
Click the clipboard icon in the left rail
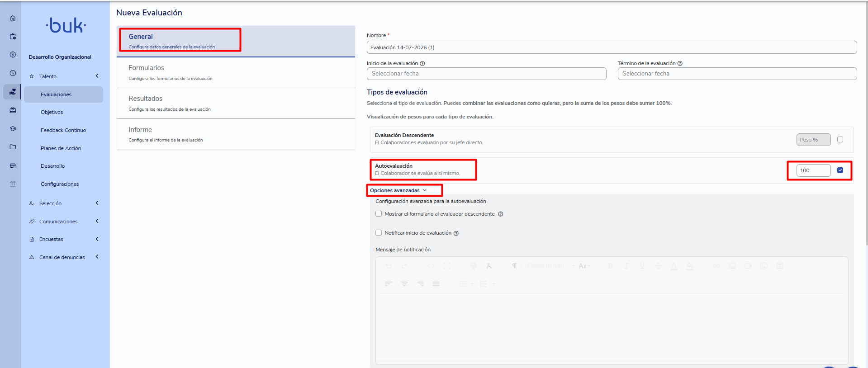[13, 36]
